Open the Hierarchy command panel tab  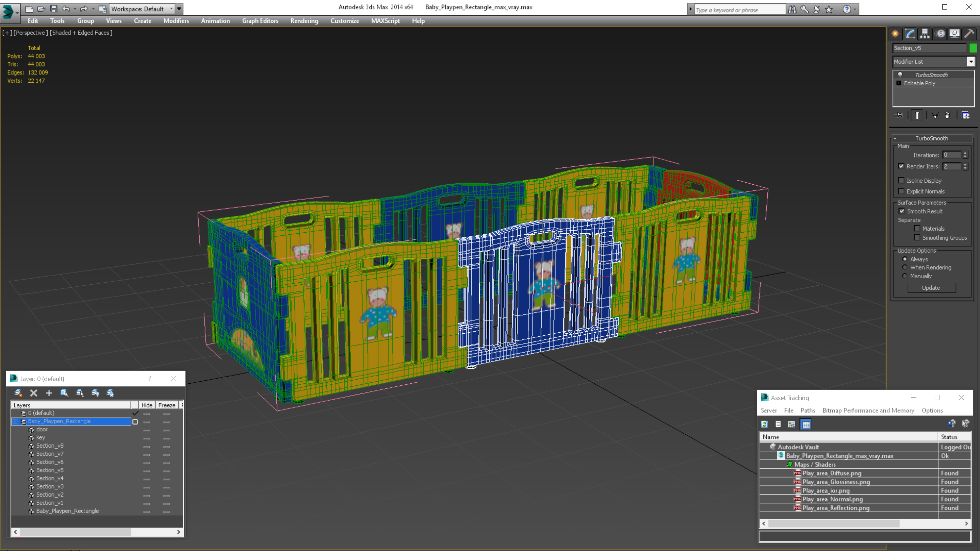click(x=925, y=34)
